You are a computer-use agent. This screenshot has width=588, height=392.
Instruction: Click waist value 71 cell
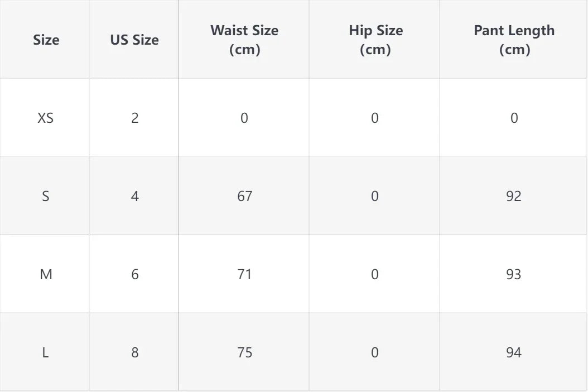click(x=244, y=274)
